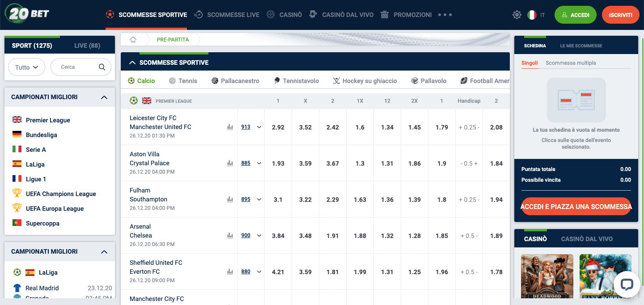Click the Supercoppa Portugal flag icon
The image size is (644, 305).
coord(17,223)
